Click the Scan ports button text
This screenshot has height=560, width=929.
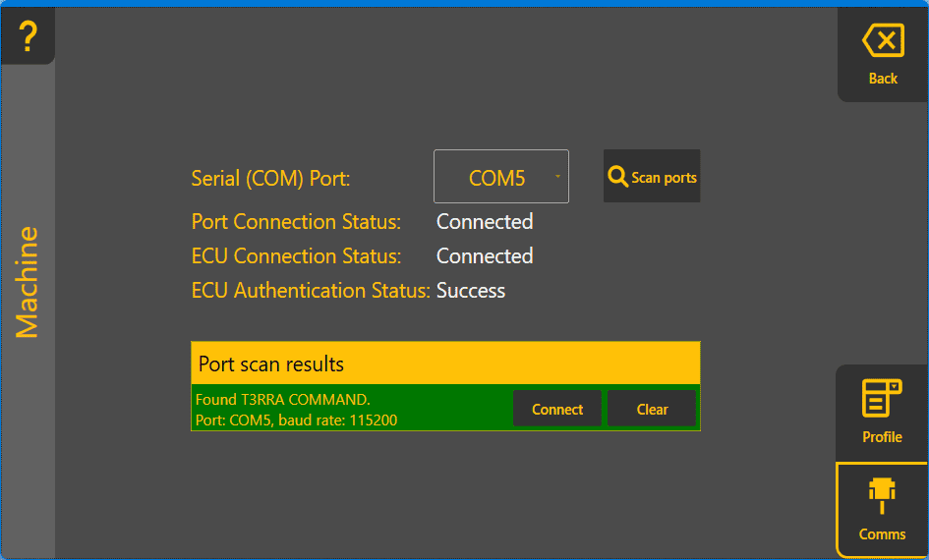[x=664, y=178]
